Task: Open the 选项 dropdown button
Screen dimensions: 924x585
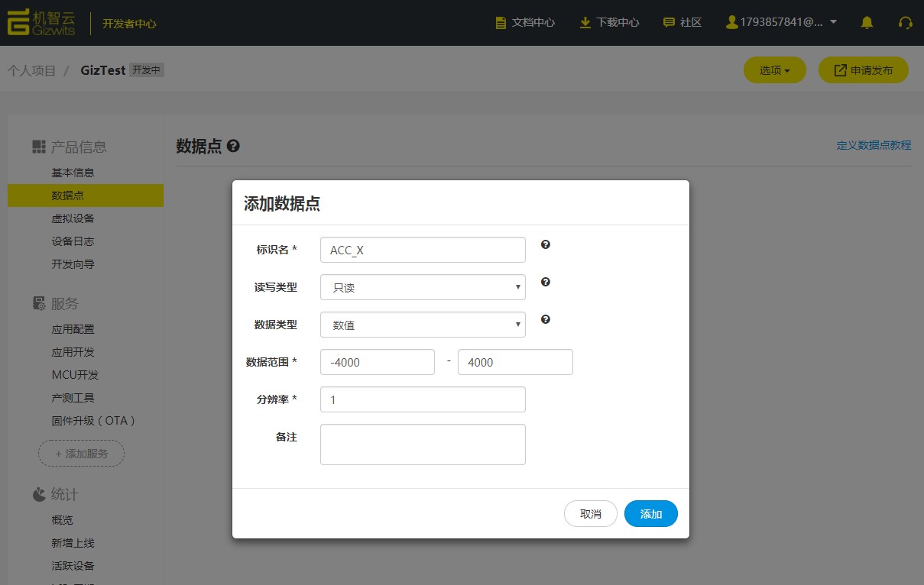Action: click(x=774, y=70)
